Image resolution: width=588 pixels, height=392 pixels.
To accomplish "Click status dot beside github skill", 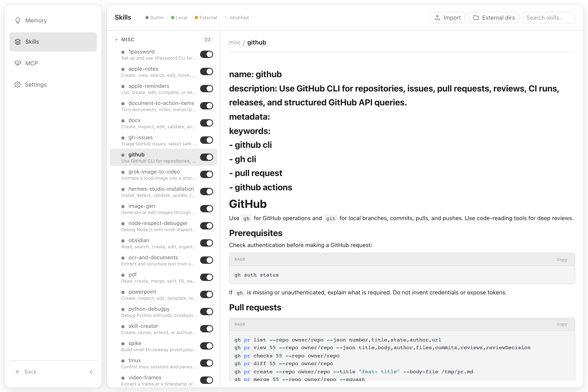I will [123, 155].
